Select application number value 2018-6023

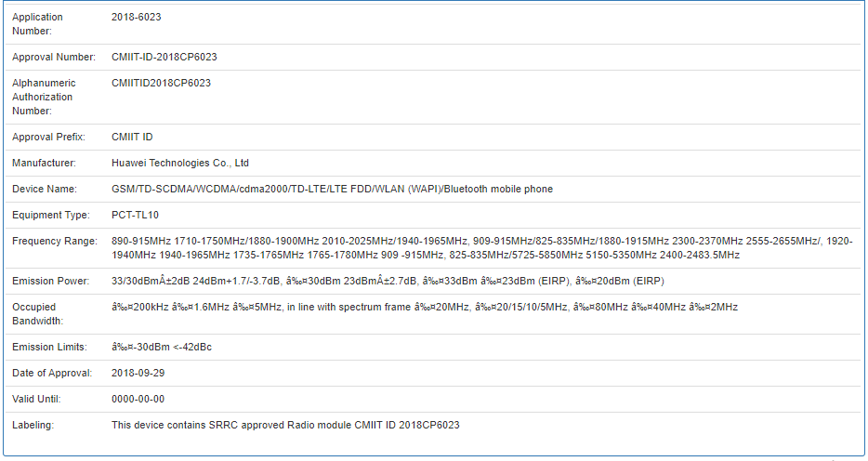point(137,17)
